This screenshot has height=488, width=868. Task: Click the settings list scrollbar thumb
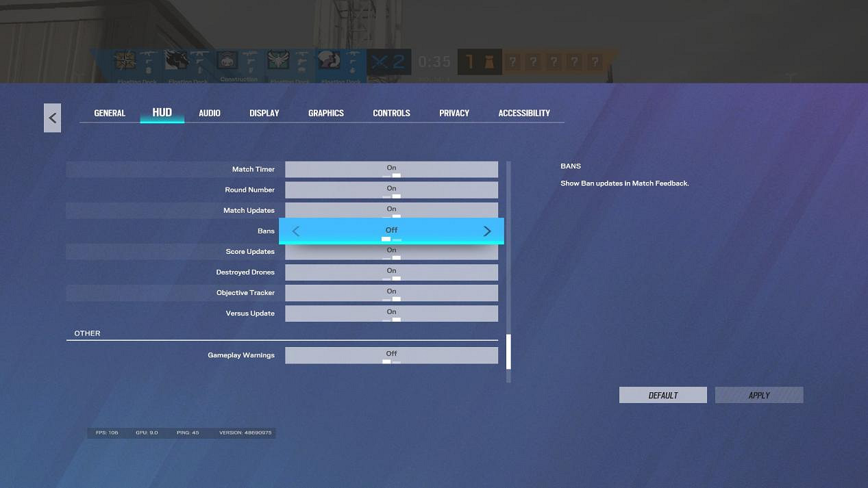point(508,352)
